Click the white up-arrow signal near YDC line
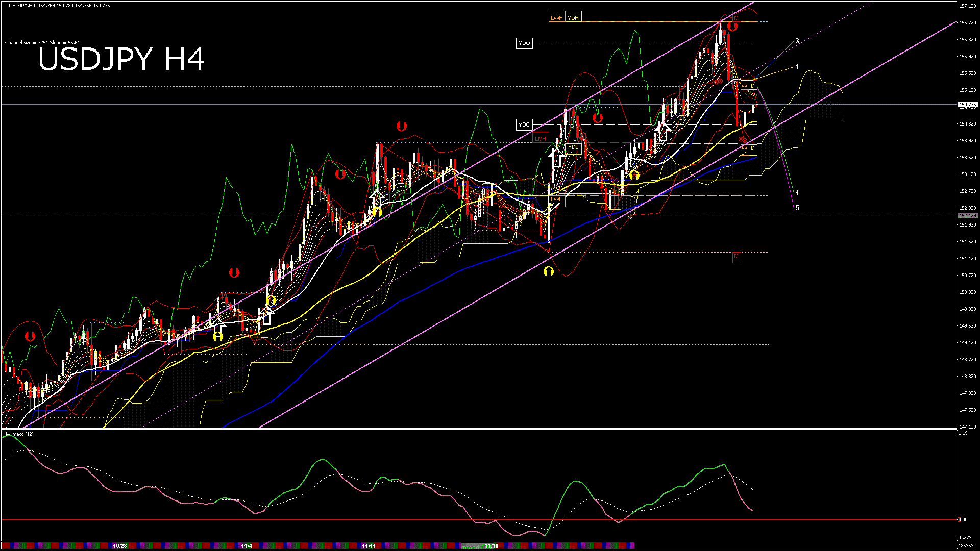980x551 pixels. [x=663, y=132]
